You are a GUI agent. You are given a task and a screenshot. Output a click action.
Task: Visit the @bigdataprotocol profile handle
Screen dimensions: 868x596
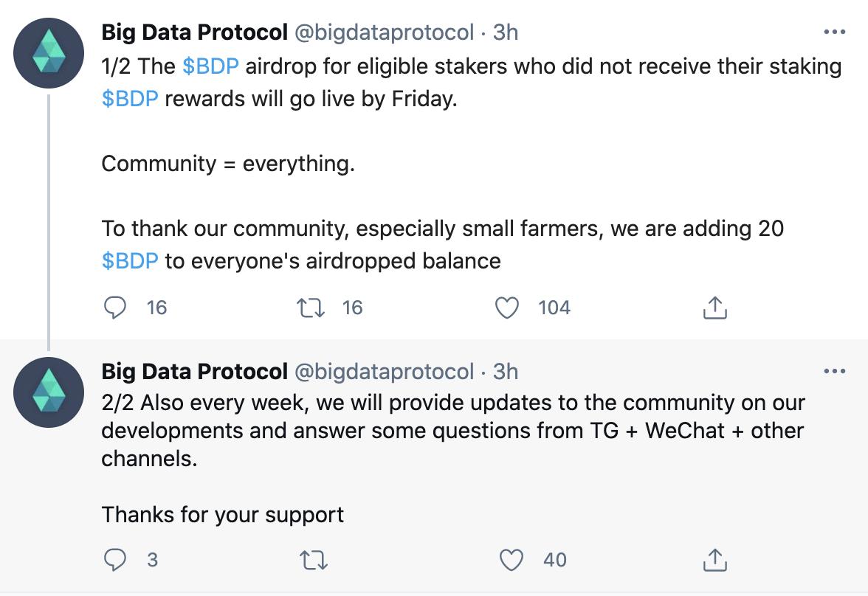coord(390,32)
